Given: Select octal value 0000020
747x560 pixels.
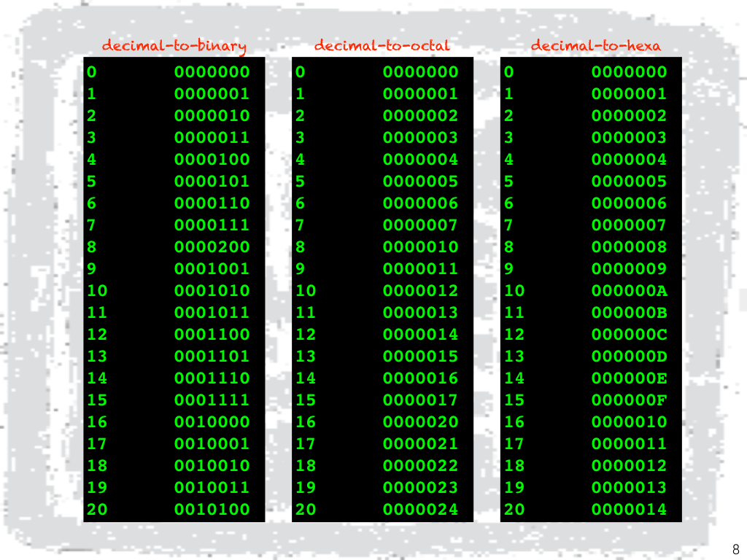Looking at the screenshot, I should [x=420, y=422].
